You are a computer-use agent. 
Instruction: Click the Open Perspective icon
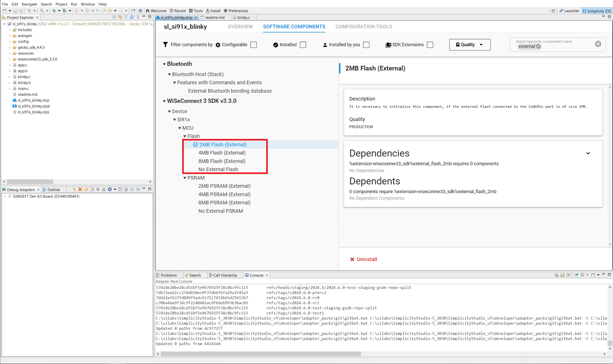point(553,11)
